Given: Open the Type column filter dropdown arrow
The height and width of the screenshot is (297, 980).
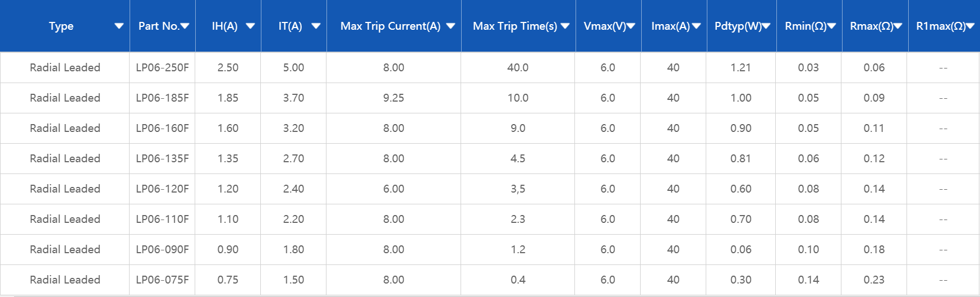Looking at the screenshot, I should coord(119,26).
